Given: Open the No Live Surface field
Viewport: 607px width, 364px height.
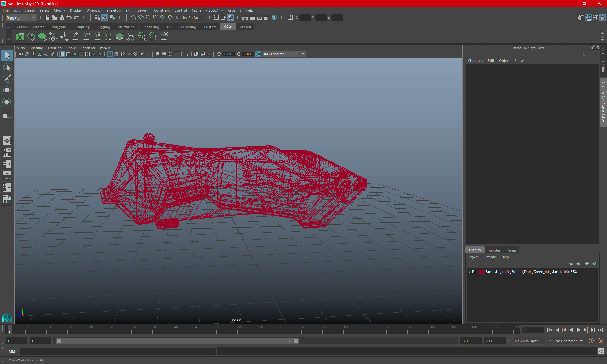Looking at the screenshot, I should tap(190, 18).
